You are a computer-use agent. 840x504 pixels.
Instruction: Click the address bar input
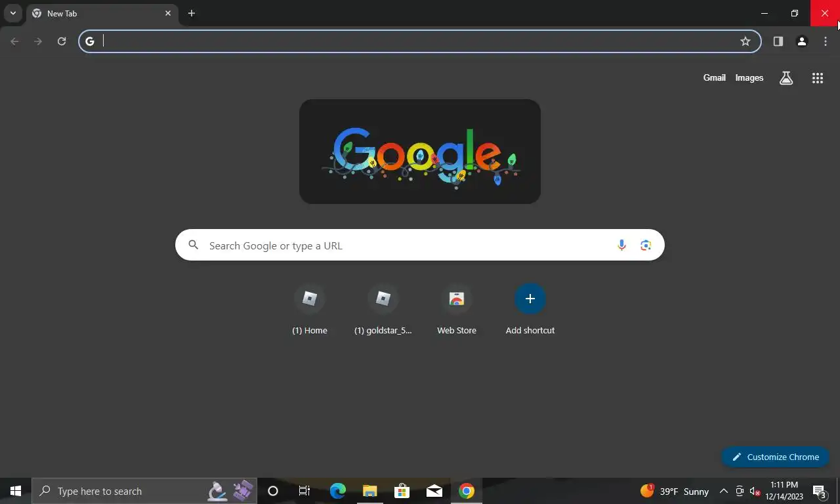click(x=419, y=41)
